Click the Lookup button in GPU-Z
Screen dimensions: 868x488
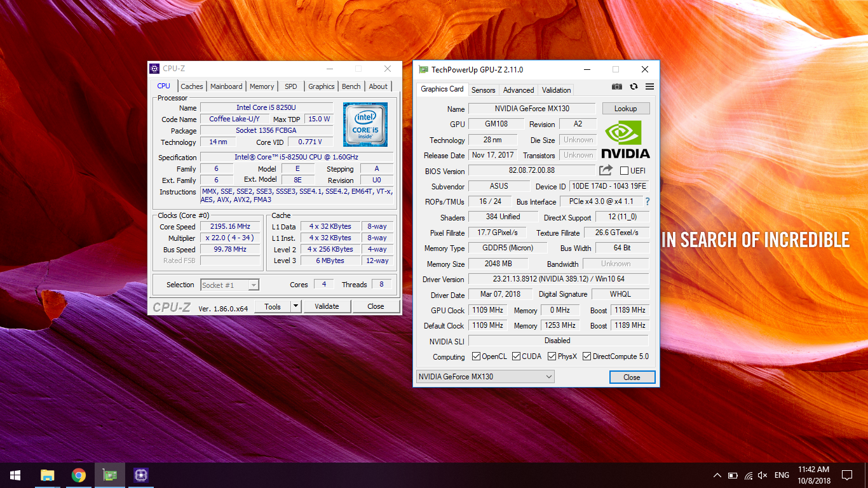point(625,109)
